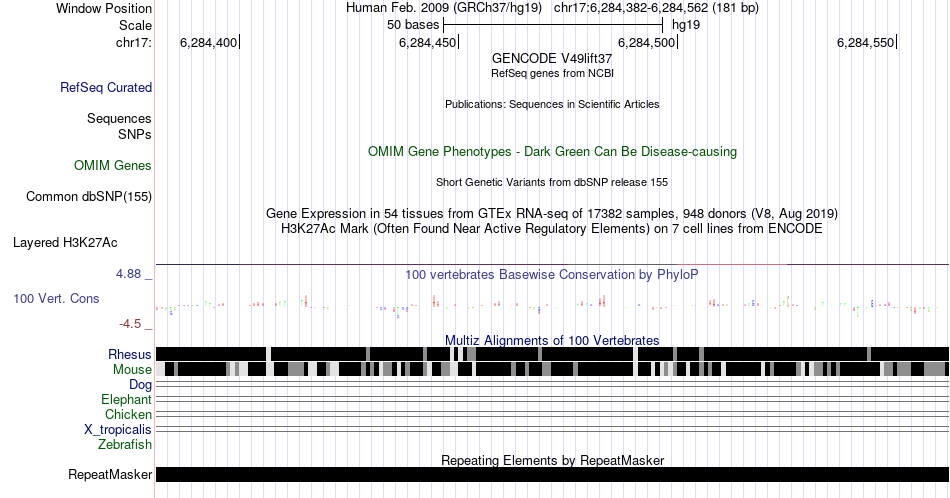Click the 50 bases scale bar
950x498 pixels.
click(x=553, y=25)
